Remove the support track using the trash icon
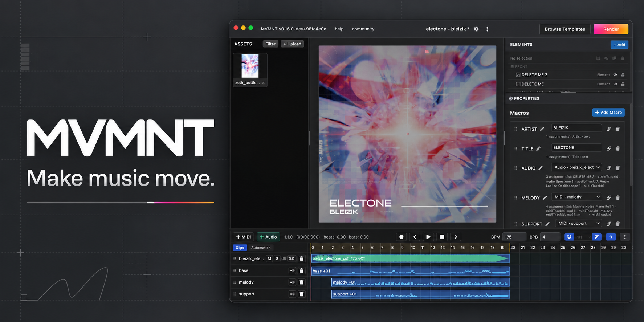Screen dimensions: 644x322 tap(301, 294)
